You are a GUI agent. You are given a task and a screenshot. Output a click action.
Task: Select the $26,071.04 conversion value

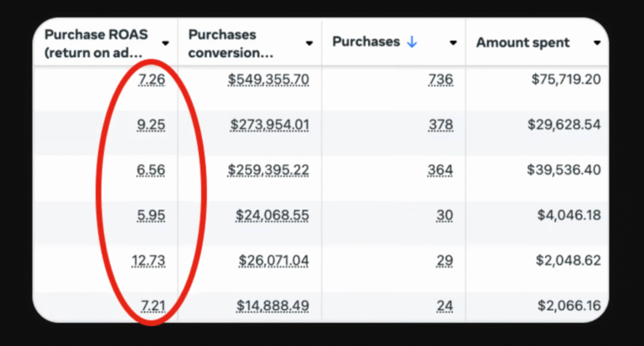273,261
